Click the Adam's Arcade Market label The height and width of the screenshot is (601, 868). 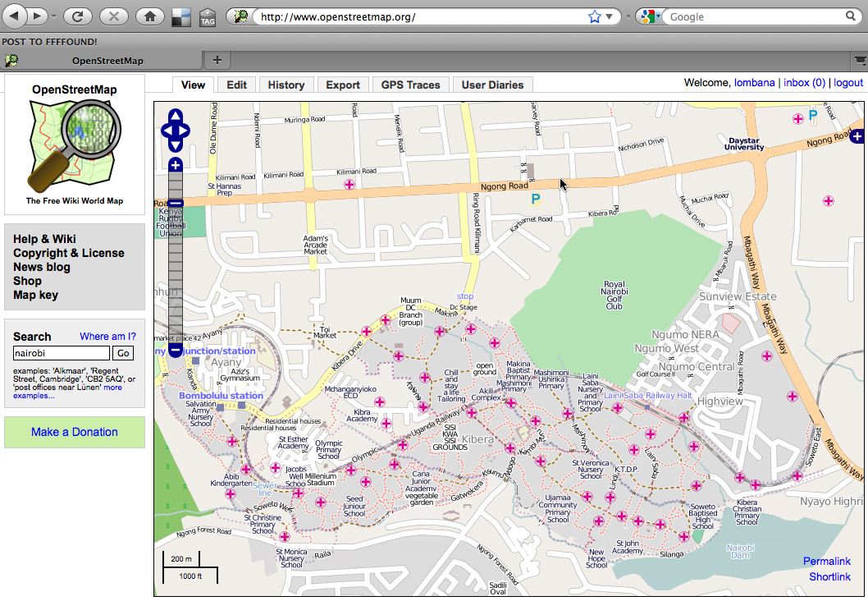point(316,245)
